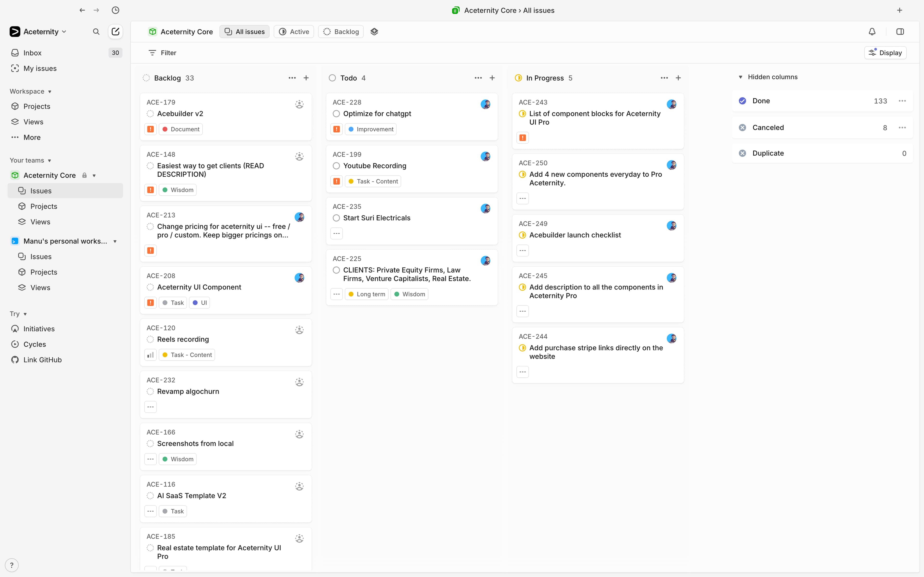924x577 pixels.
Task: Open the compose new issue pencil icon
Action: coord(115,32)
